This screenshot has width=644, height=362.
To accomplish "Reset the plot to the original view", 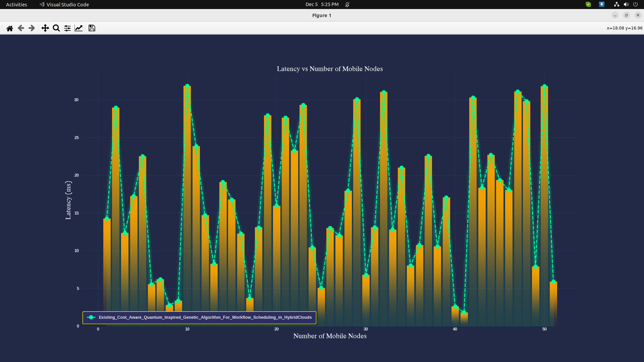I will pos(10,28).
